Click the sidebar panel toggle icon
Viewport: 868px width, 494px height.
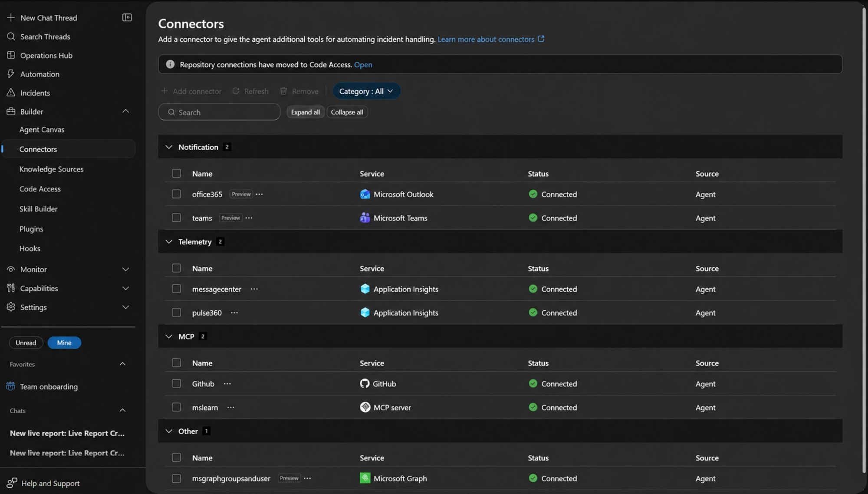127,17
